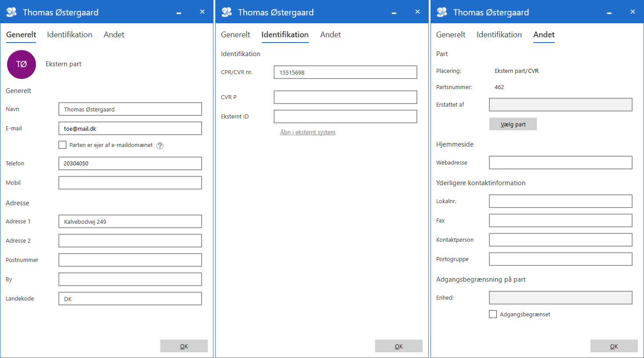Viewport: 644px width, 358px height.
Task: Click the greyed 'Erstattet af' field
Action: pos(561,104)
